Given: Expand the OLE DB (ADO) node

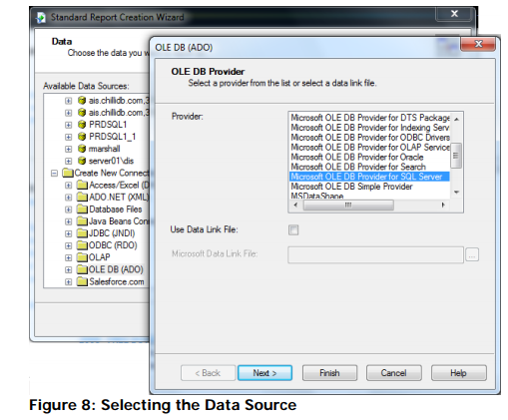Looking at the screenshot, I should (68, 269).
